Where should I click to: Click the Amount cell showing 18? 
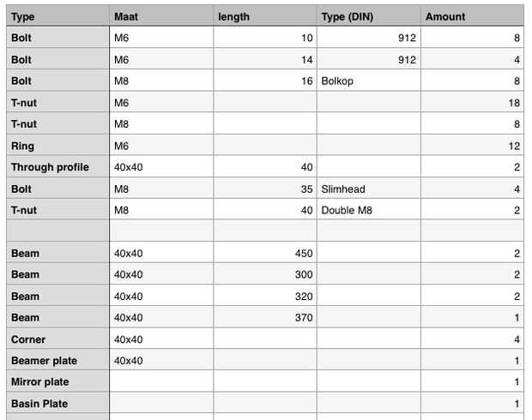[x=471, y=103]
